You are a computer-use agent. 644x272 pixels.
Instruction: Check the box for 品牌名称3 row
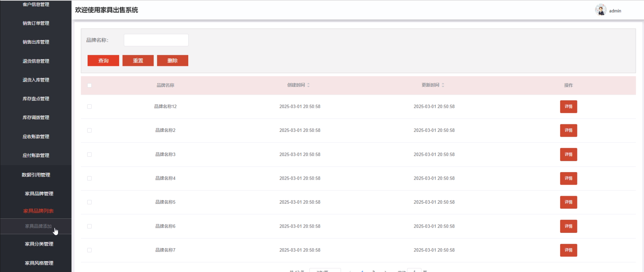click(x=89, y=155)
